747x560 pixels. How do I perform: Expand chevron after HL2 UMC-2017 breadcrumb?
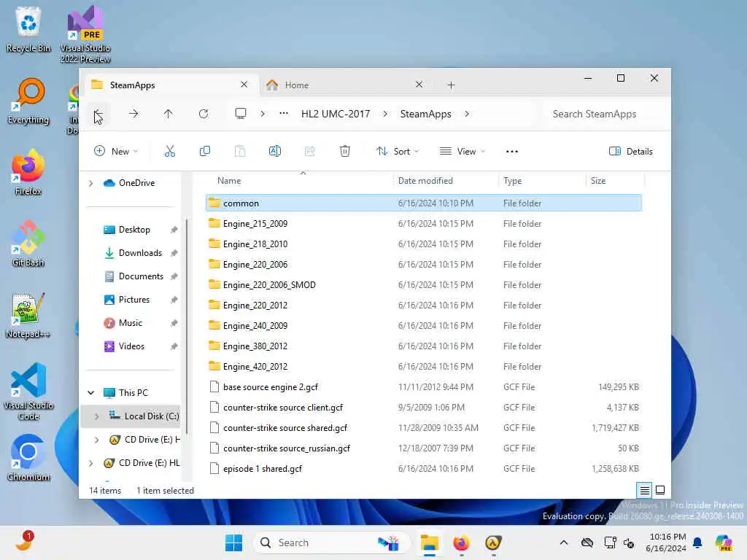[x=385, y=114]
